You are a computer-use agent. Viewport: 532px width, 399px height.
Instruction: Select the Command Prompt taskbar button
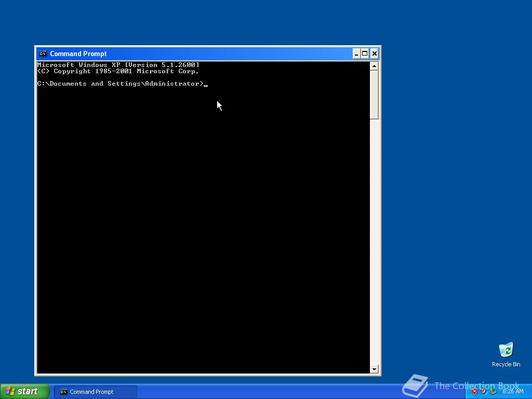(96, 392)
